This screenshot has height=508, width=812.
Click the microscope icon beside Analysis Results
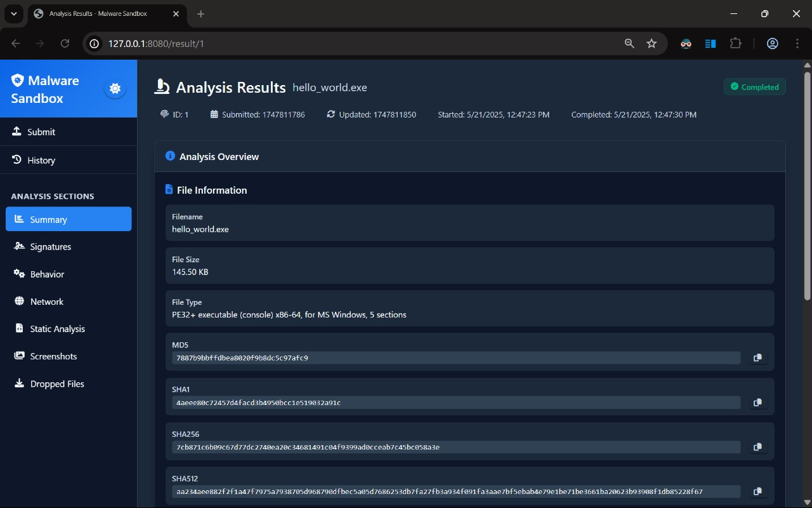pos(162,87)
